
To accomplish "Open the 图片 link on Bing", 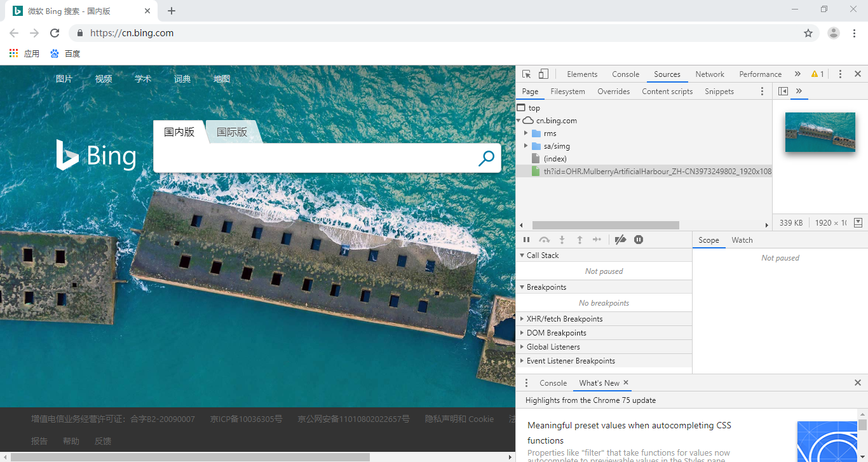I will pos(64,79).
